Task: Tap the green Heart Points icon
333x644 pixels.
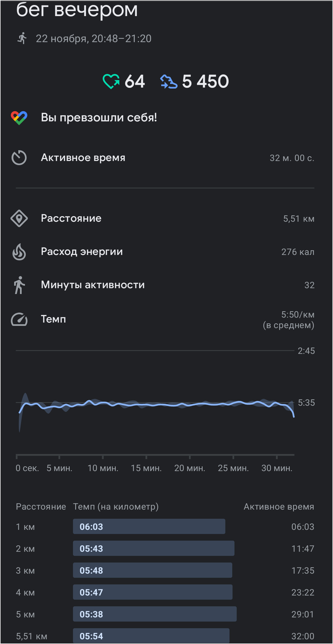Action: point(111,81)
